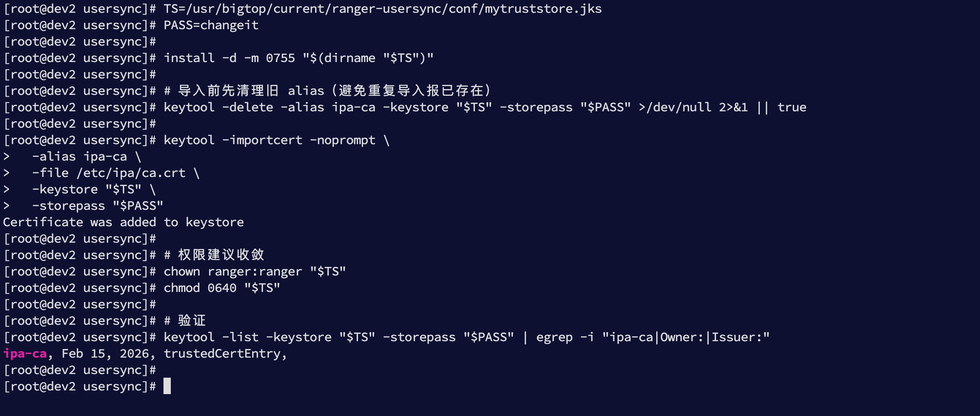Click the egrep pattern "ipa-ca|Owner:|Issuer:"
This screenshot has width=980, height=416.
pyautogui.click(x=686, y=337)
